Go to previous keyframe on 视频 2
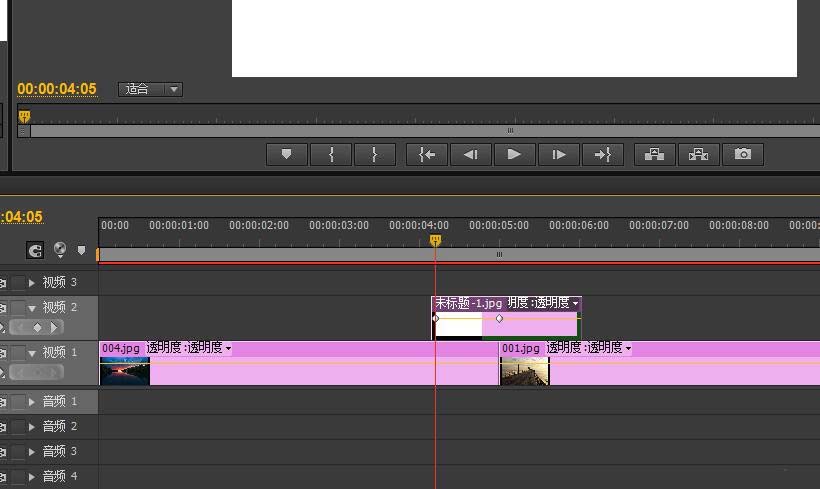 (x=21, y=327)
